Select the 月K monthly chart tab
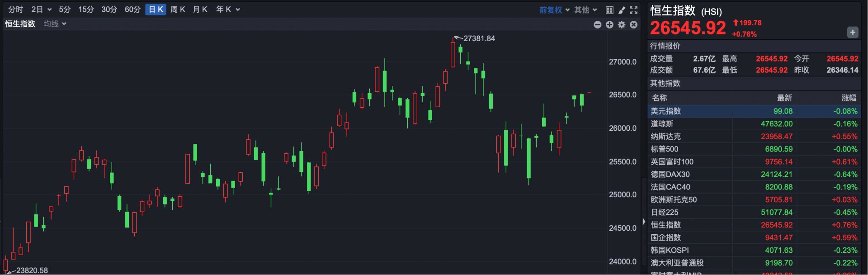This screenshot has height=275, width=868. tap(200, 9)
